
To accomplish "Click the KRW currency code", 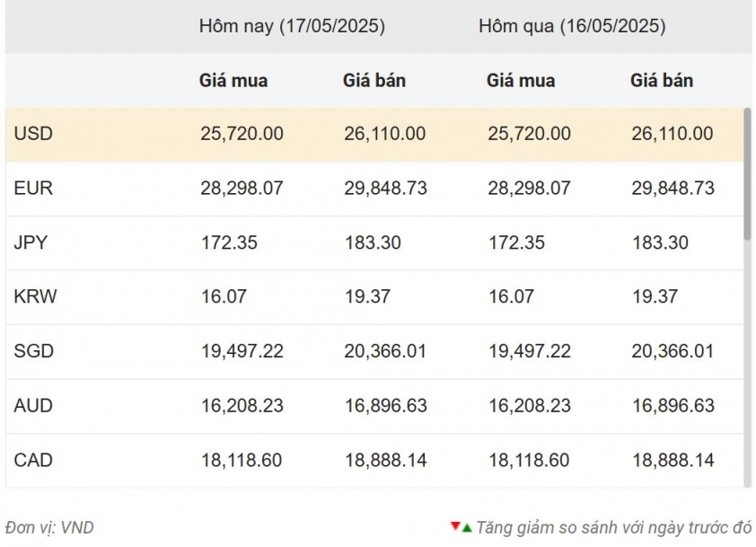I will 35,296.
